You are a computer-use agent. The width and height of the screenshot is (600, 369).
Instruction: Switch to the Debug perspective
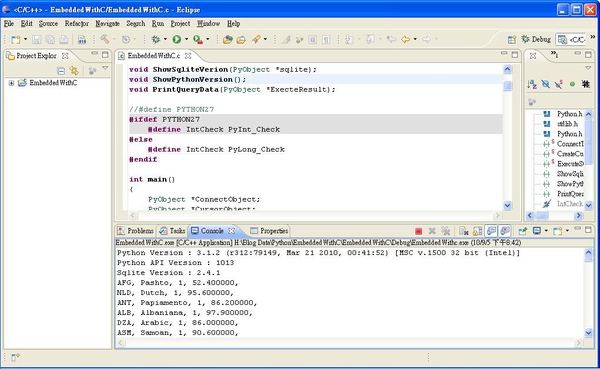(x=536, y=39)
